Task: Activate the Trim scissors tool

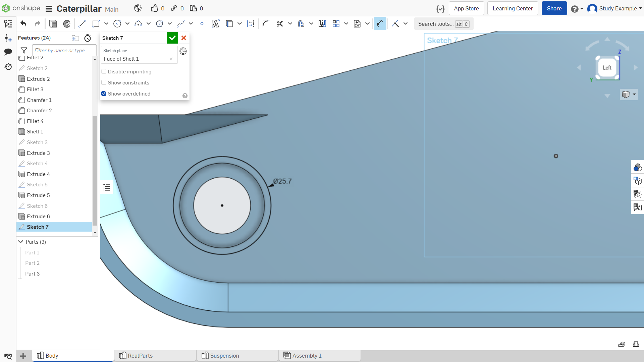Action: pos(280,24)
